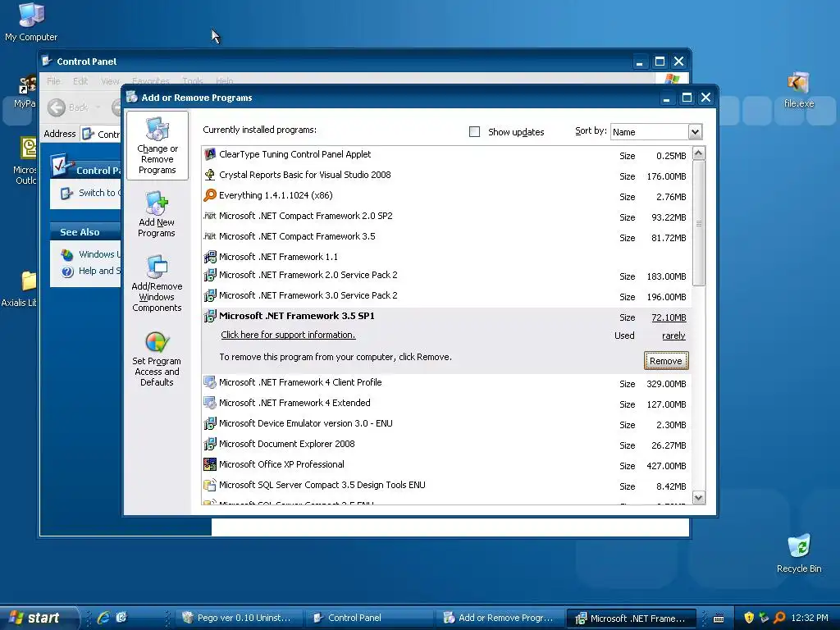The image size is (840, 630).
Task: Click the .NET Compact Framework 3.5 icon
Action: pos(210,236)
